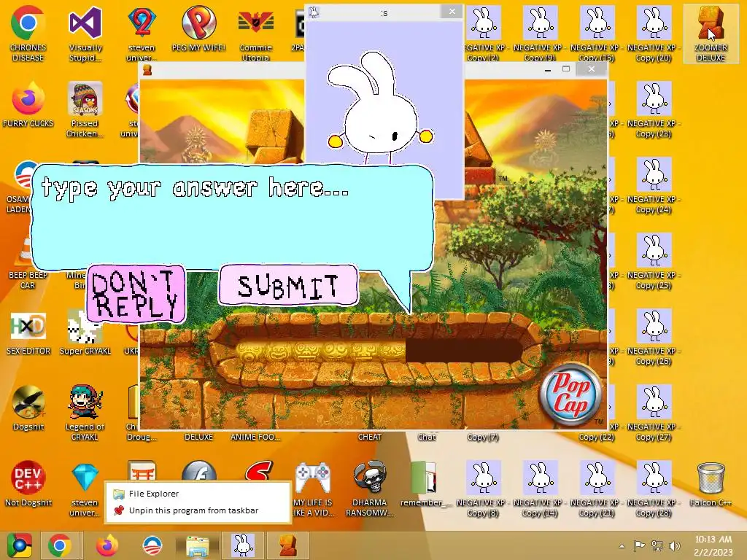
Task: Close the Zuma game window
Action: [x=591, y=69]
